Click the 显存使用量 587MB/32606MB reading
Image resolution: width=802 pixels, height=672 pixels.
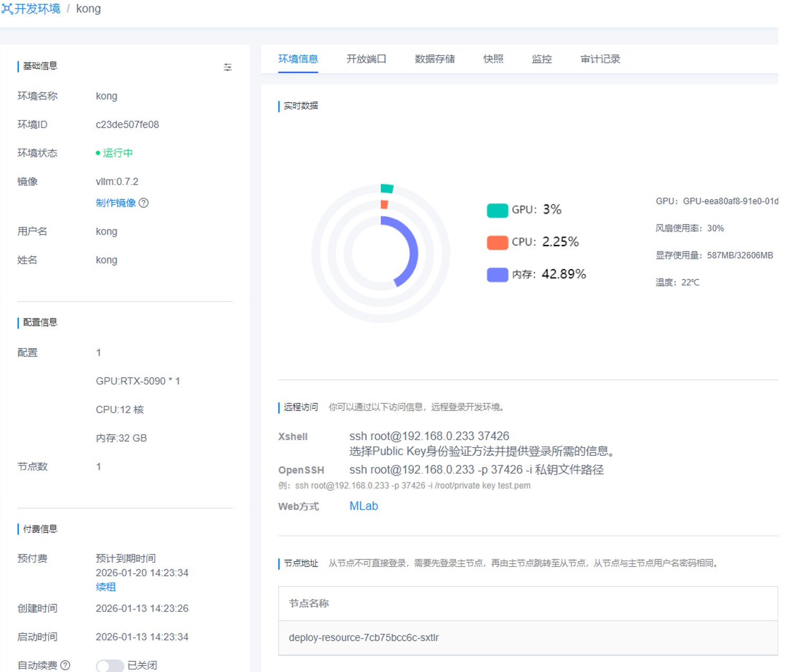point(714,256)
